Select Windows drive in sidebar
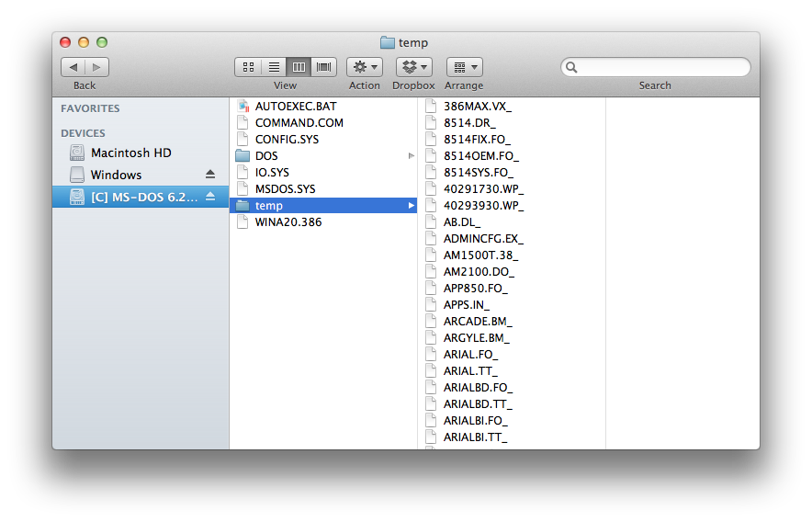 pos(141,175)
